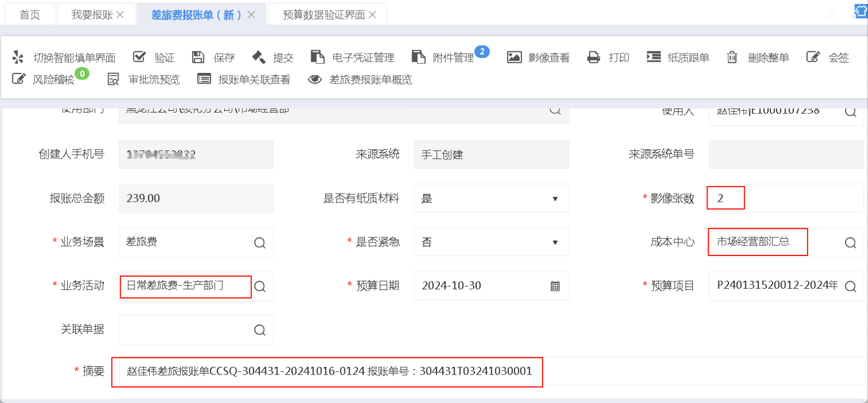Click the 风险稽核 badge showing 0
The height and width of the screenshot is (403, 868).
point(82,73)
